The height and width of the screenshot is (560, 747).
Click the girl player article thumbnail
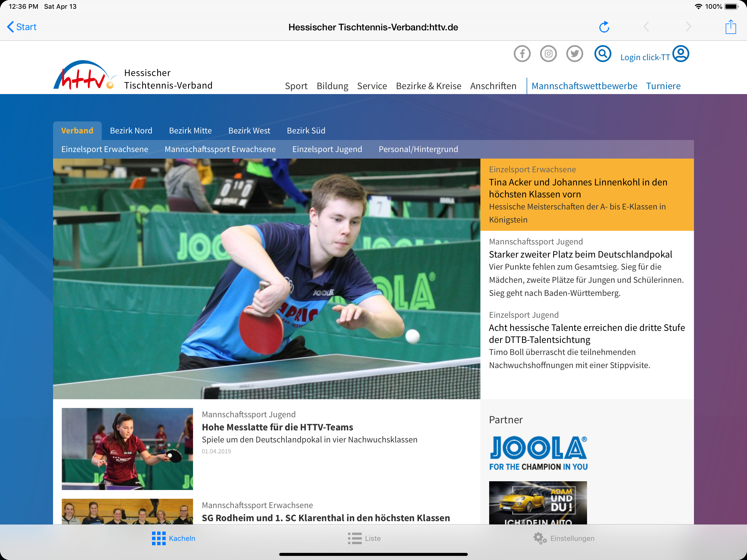tap(127, 449)
